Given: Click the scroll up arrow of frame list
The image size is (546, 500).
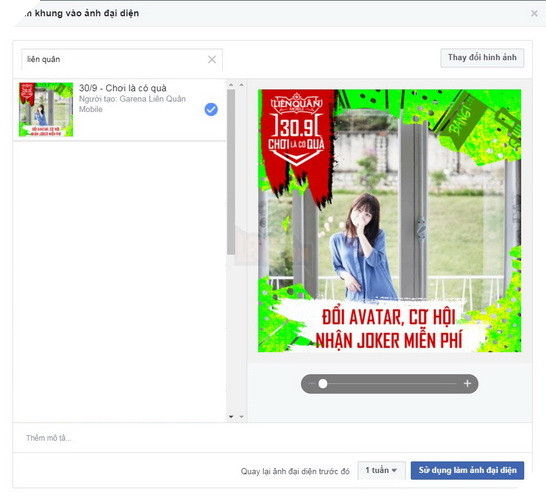Looking at the screenshot, I should (231, 85).
